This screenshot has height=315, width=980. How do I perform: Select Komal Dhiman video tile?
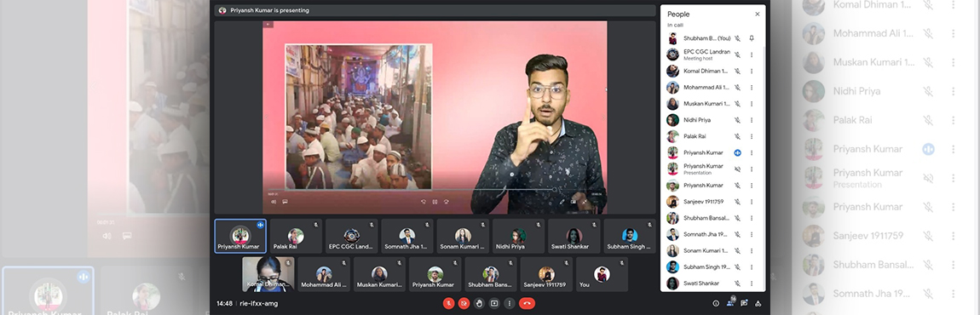click(x=268, y=274)
